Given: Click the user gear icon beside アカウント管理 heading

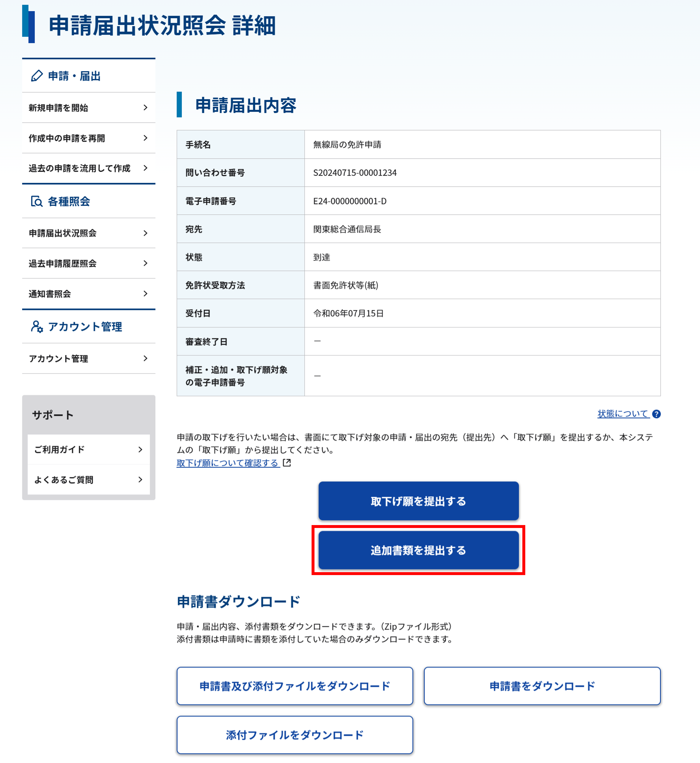Looking at the screenshot, I should [37, 326].
